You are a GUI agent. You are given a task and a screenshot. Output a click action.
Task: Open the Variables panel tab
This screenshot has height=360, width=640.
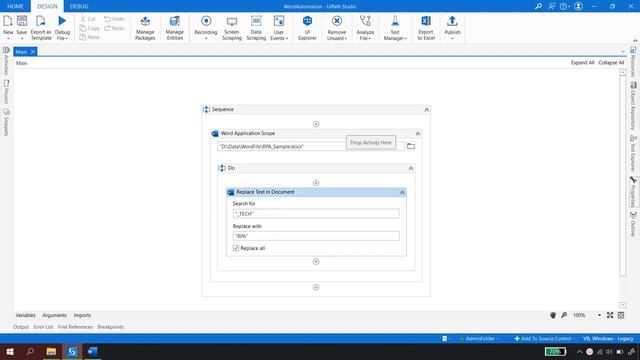click(25, 315)
